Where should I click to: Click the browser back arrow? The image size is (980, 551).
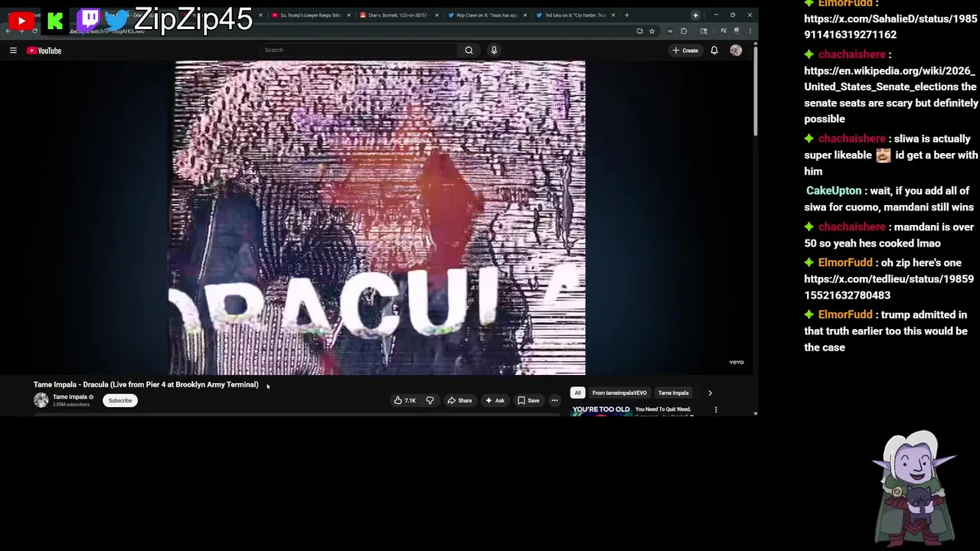(8, 31)
